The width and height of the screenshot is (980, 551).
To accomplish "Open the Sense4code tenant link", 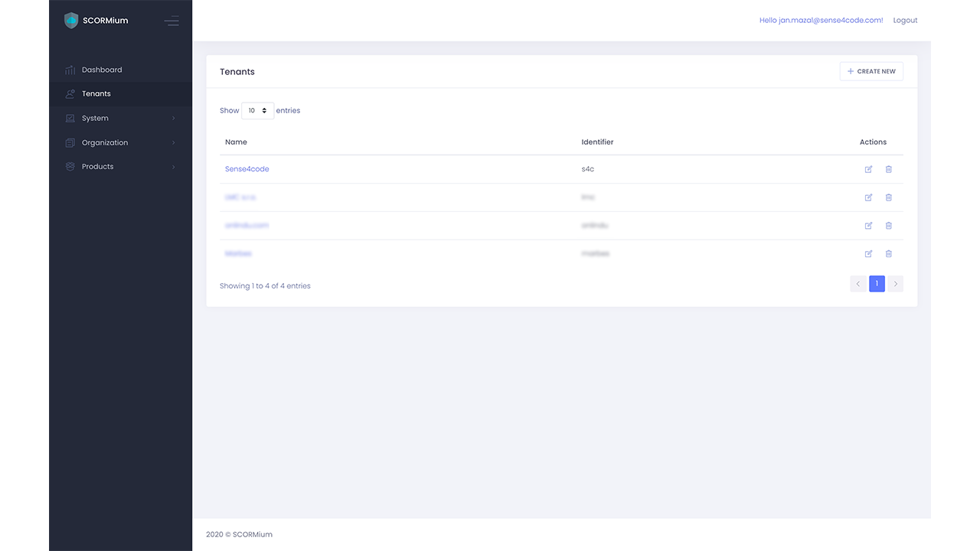I will 247,169.
